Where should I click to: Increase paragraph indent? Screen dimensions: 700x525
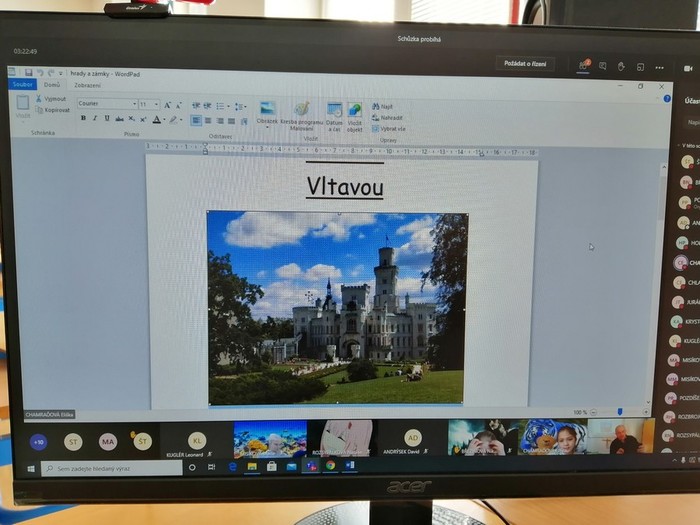pyautogui.click(x=207, y=106)
